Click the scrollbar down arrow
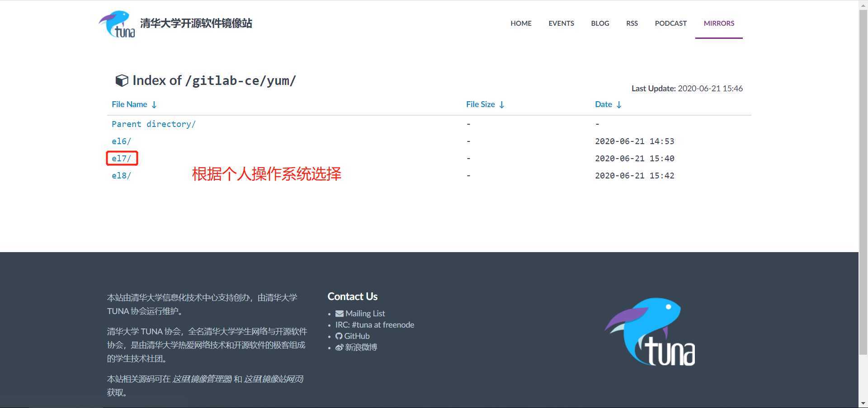This screenshot has width=868, height=408. point(863,403)
